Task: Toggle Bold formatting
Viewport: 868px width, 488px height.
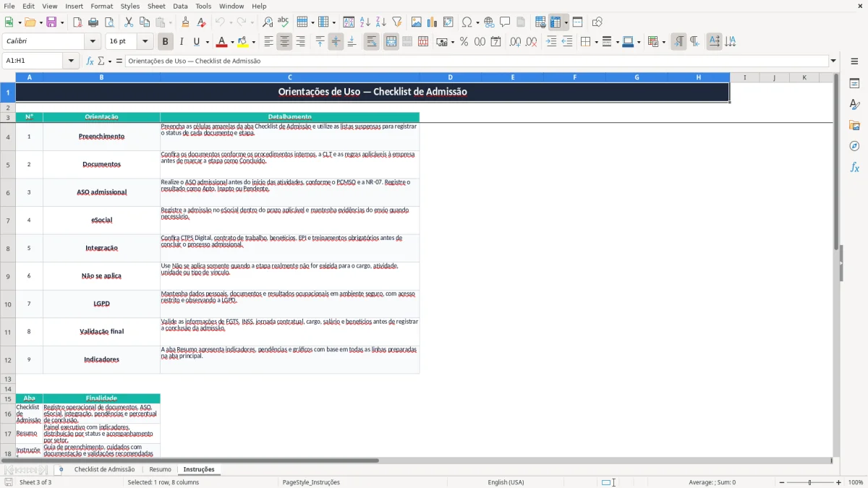Action: coord(166,42)
